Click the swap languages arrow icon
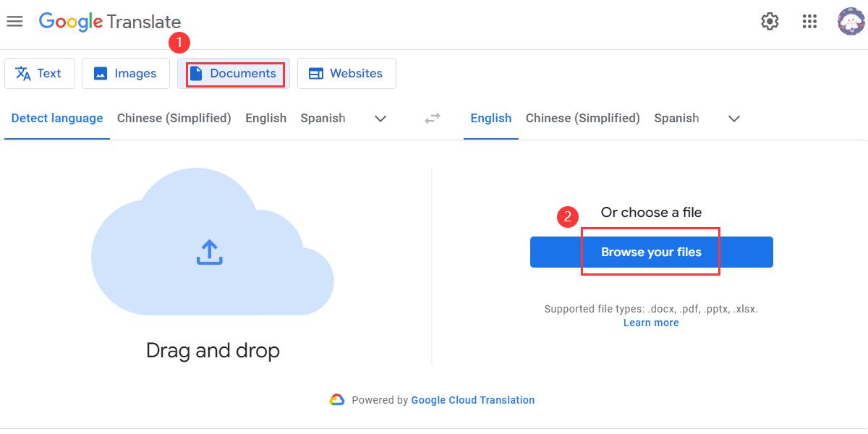This screenshot has width=868, height=434. pos(431,118)
